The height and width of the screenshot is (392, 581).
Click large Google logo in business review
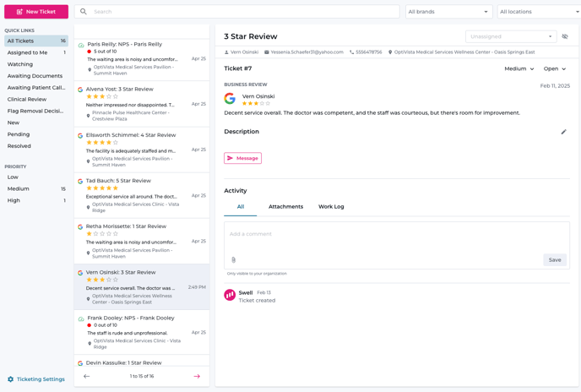coord(230,98)
